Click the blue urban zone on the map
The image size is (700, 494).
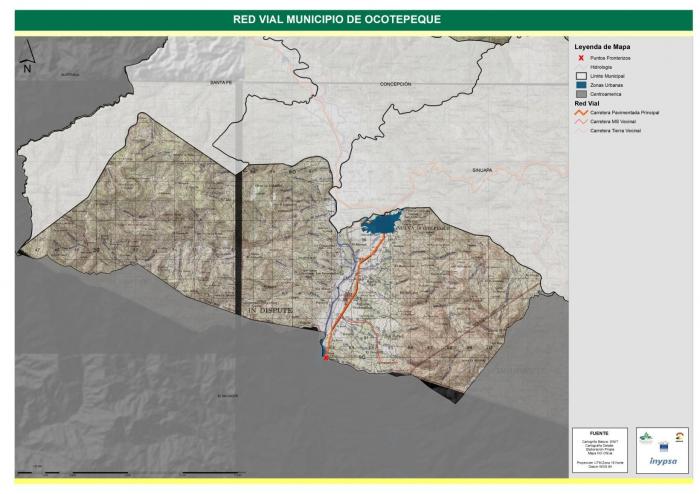[383, 222]
